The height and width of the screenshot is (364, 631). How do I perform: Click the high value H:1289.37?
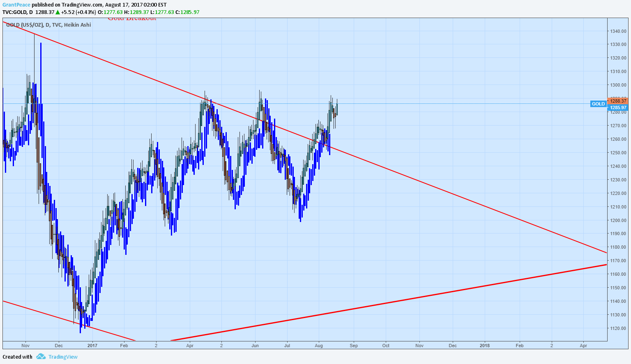136,12
